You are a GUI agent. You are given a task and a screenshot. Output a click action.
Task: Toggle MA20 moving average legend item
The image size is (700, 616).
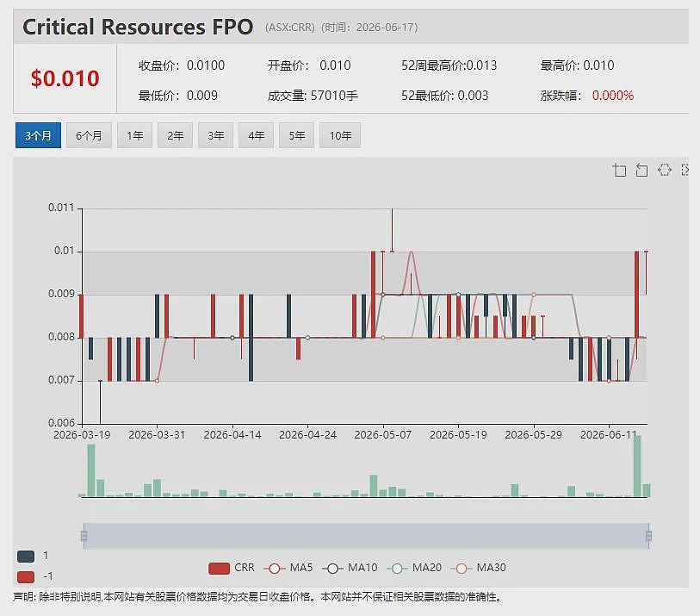pos(414,568)
